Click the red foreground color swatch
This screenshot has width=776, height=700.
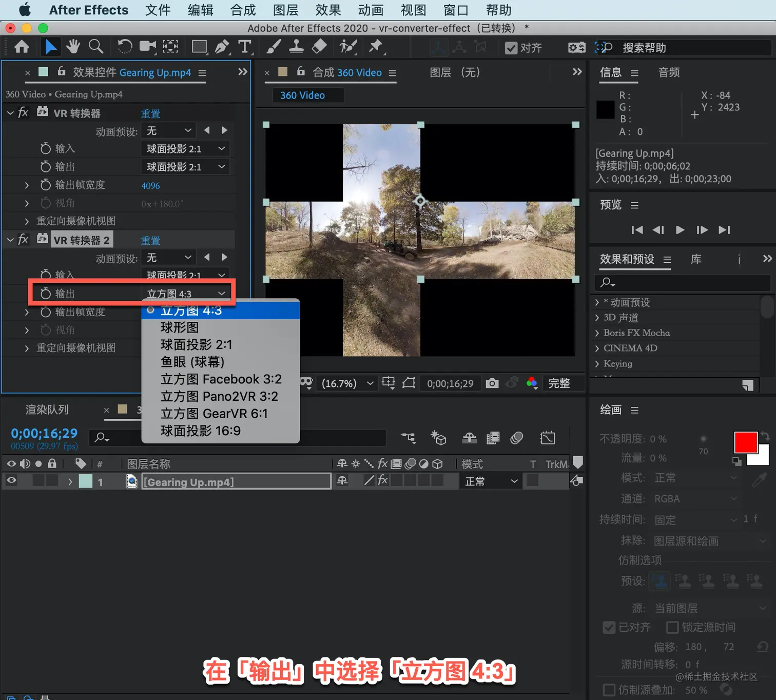pos(745,442)
